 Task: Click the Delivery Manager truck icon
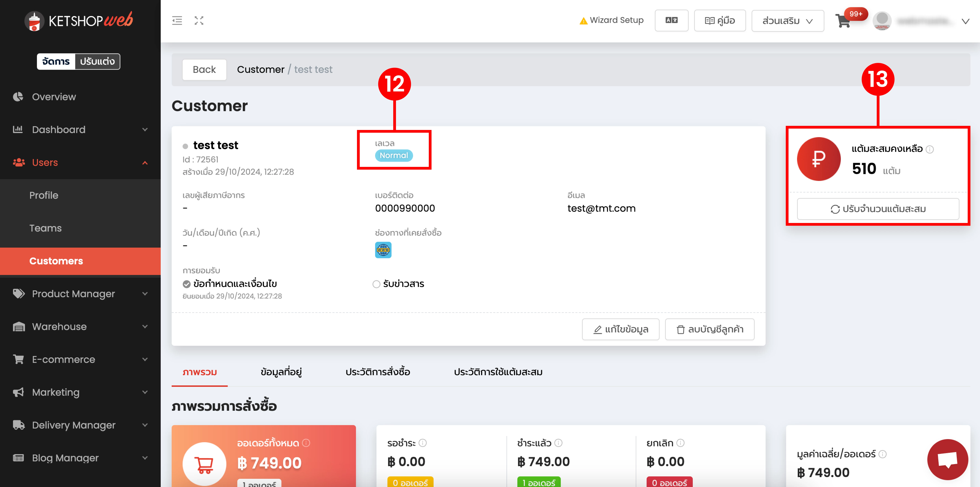click(19, 425)
